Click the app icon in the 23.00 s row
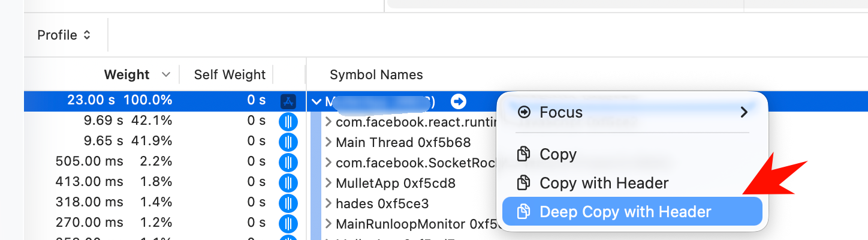The width and height of the screenshot is (868, 240). [x=288, y=101]
